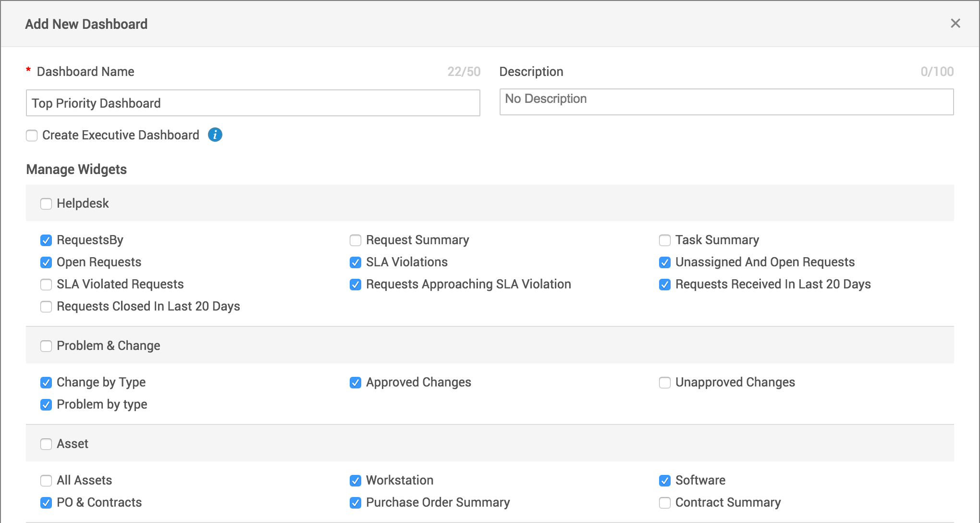Toggle the Asset group checkbox
Viewport: 980px width, 523px height.
(46, 444)
